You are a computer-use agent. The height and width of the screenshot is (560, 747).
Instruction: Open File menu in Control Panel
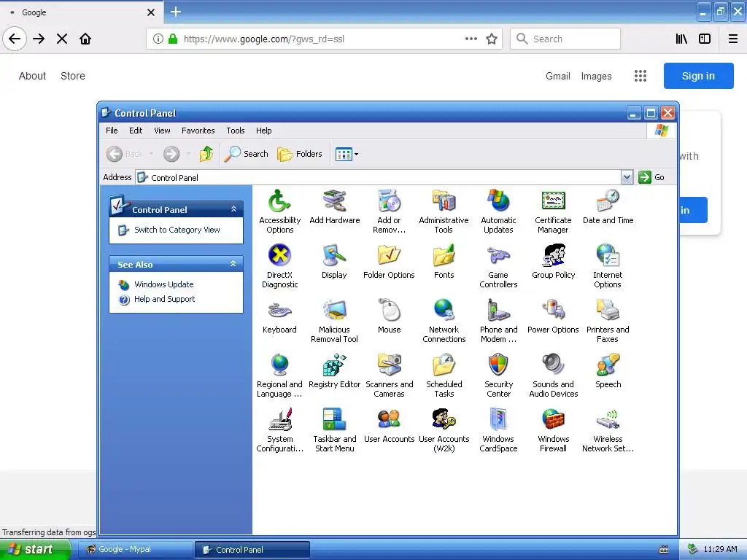[112, 131]
